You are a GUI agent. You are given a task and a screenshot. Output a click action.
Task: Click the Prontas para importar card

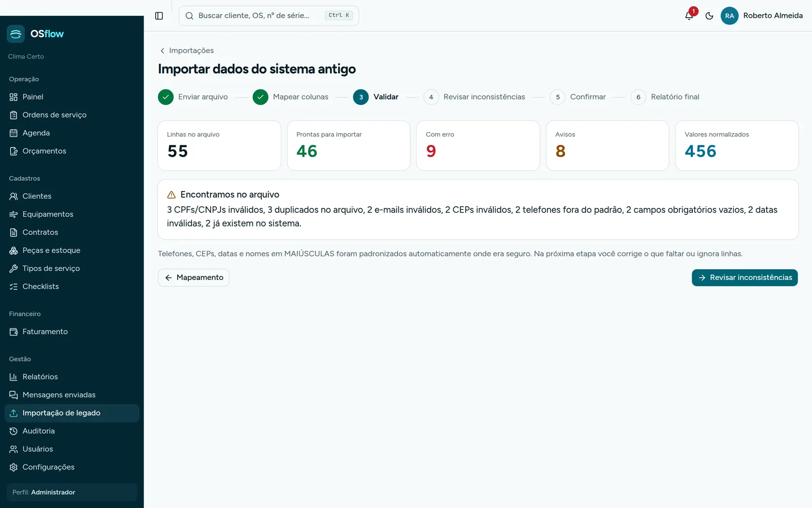tap(349, 145)
